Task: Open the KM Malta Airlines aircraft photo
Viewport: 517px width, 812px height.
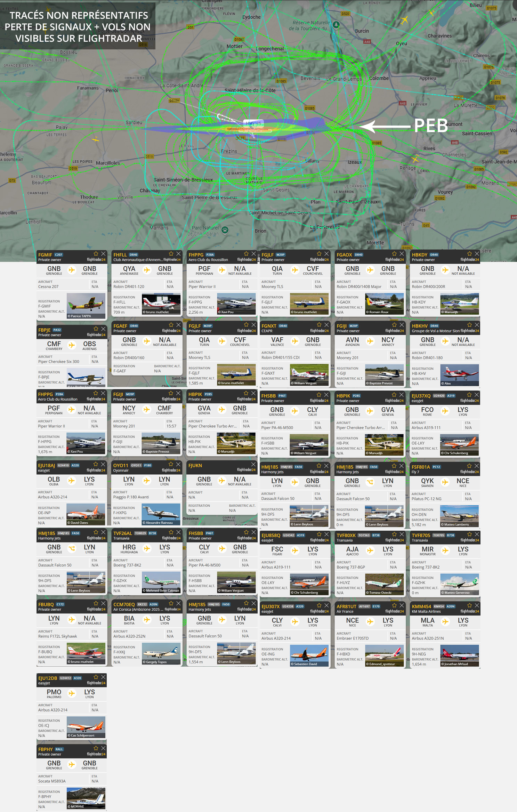Action: [x=459, y=656]
